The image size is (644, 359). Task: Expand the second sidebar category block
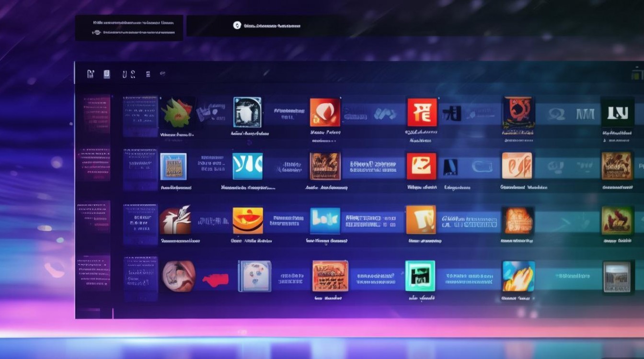tap(94, 163)
